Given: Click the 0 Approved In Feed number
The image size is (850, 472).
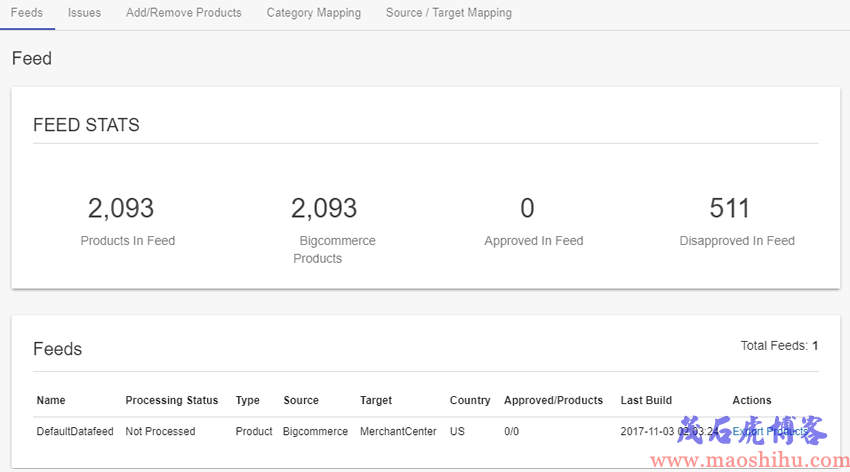Looking at the screenshot, I should [x=527, y=208].
